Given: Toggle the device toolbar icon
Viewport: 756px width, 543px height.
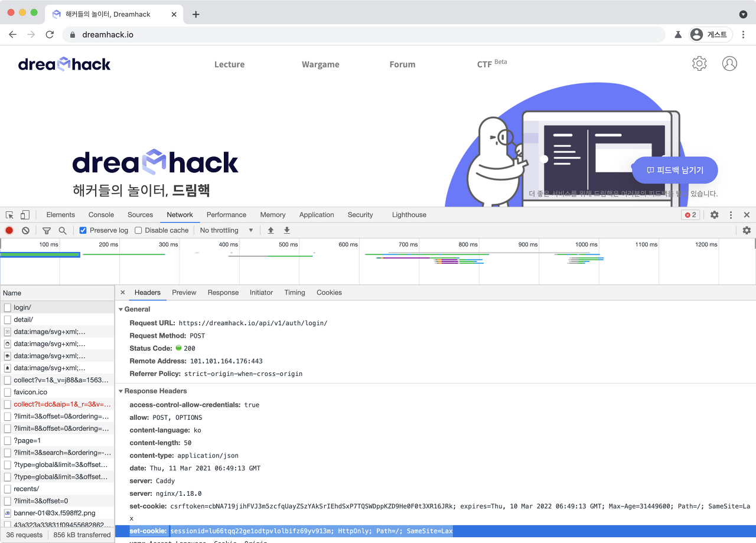Looking at the screenshot, I should coord(25,215).
